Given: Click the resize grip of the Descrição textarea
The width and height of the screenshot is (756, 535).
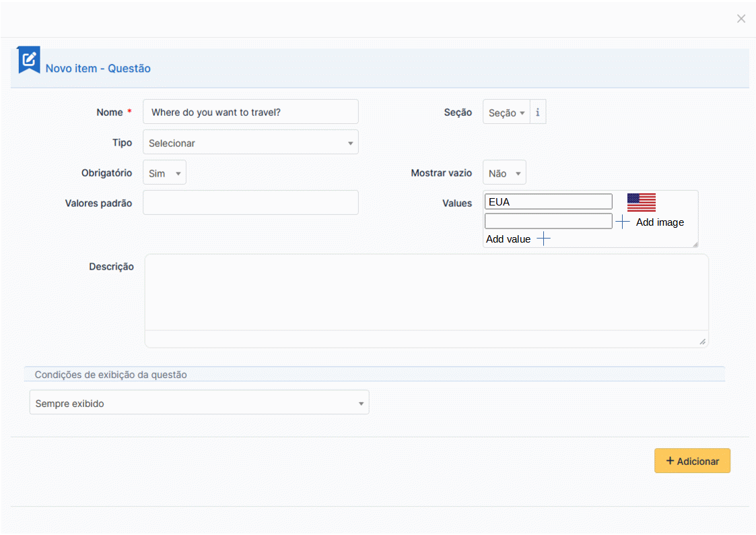Looking at the screenshot, I should pyautogui.click(x=702, y=342).
